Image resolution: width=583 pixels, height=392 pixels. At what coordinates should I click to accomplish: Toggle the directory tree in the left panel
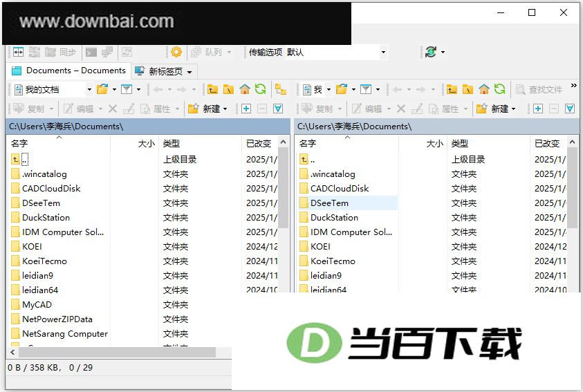tap(281, 89)
